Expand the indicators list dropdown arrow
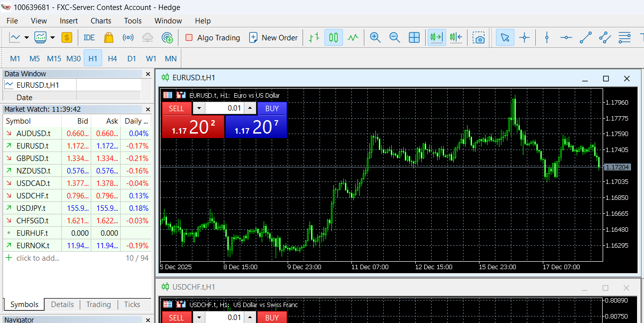The height and width of the screenshot is (323, 644). pos(52,37)
